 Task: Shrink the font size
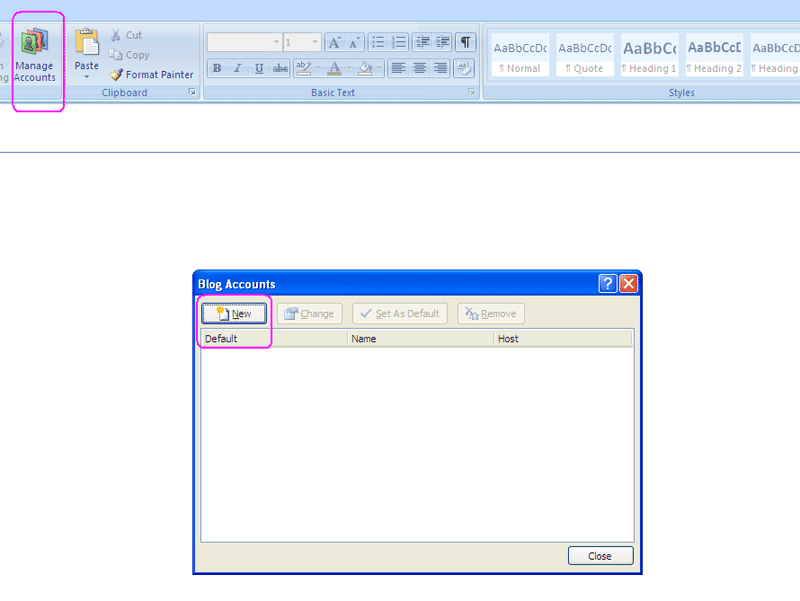click(x=354, y=42)
